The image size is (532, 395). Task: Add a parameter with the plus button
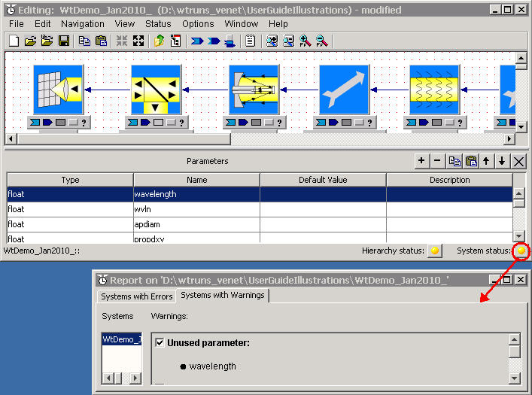pos(421,161)
